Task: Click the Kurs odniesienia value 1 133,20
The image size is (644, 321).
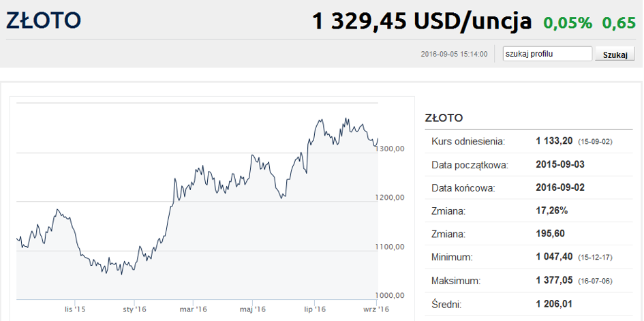Action: click(554, 141)
